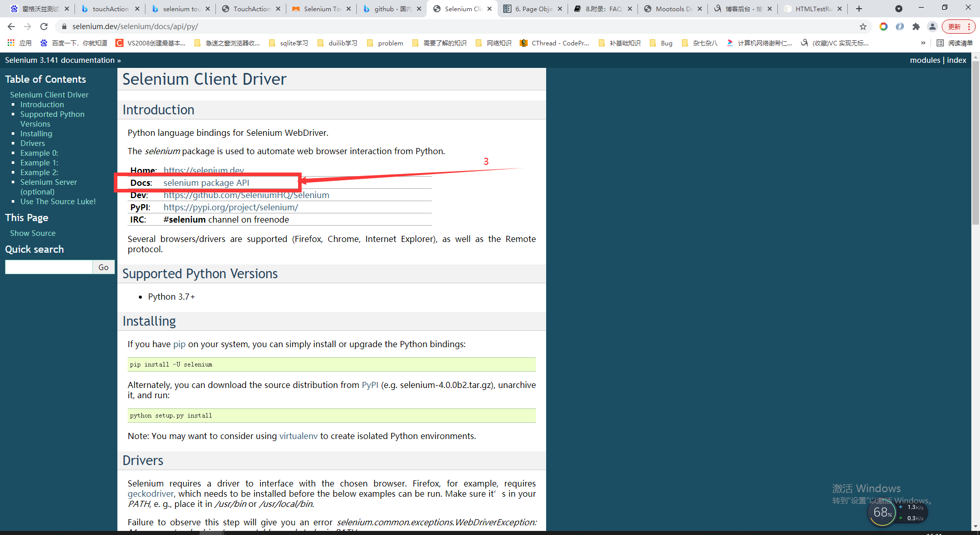Expand the 网络知识 bookmark folder
This screenshot has height=535, width=980.
pyautogui.click(x=493, y=43)
